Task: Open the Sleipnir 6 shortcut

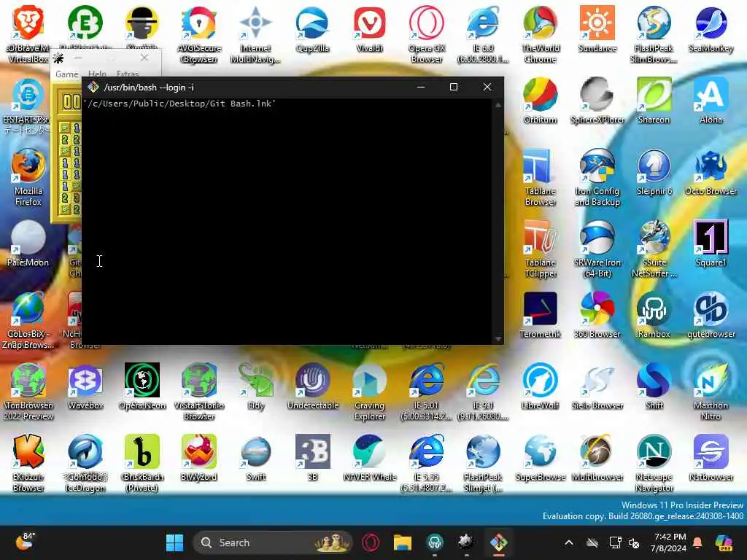Action: pyautogui.click(x=654, y=172)
